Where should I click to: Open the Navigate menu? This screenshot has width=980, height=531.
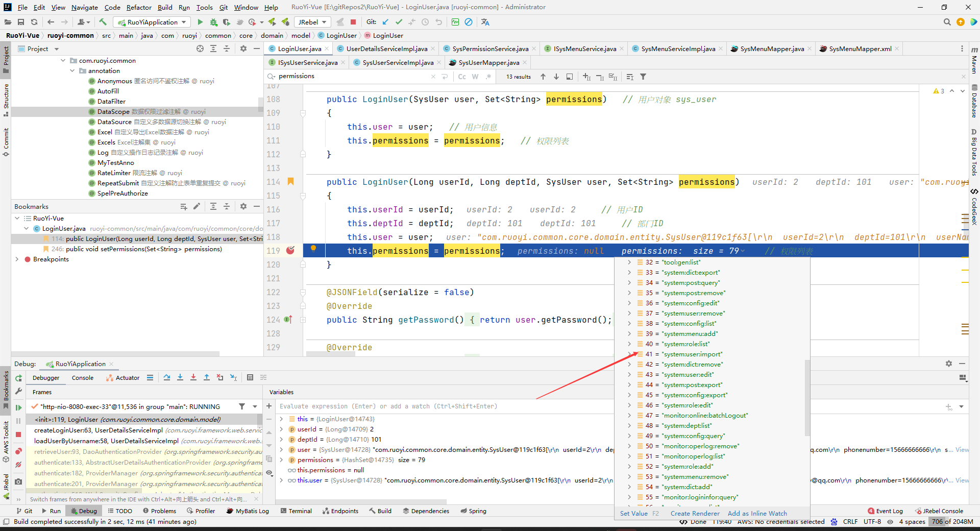tap(85, 7)
